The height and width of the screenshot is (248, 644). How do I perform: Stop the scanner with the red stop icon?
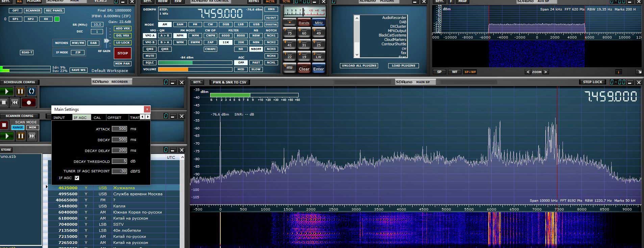4,125
